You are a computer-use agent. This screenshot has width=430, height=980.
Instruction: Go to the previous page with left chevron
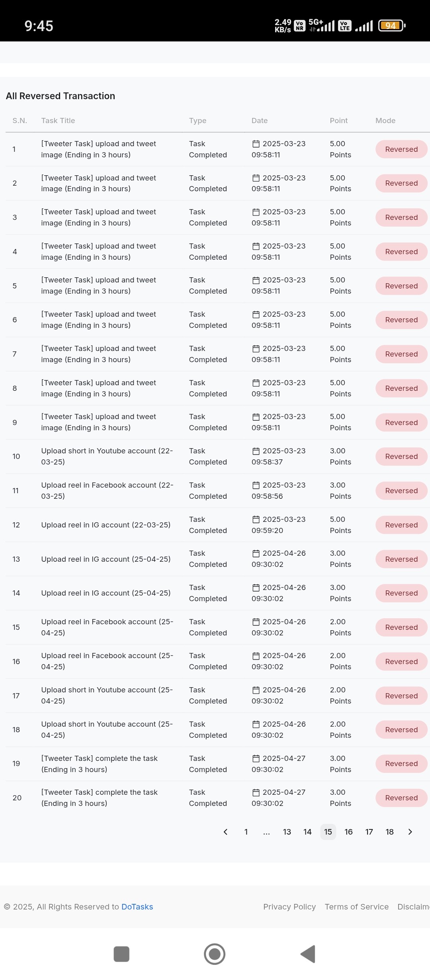point(225,832)
